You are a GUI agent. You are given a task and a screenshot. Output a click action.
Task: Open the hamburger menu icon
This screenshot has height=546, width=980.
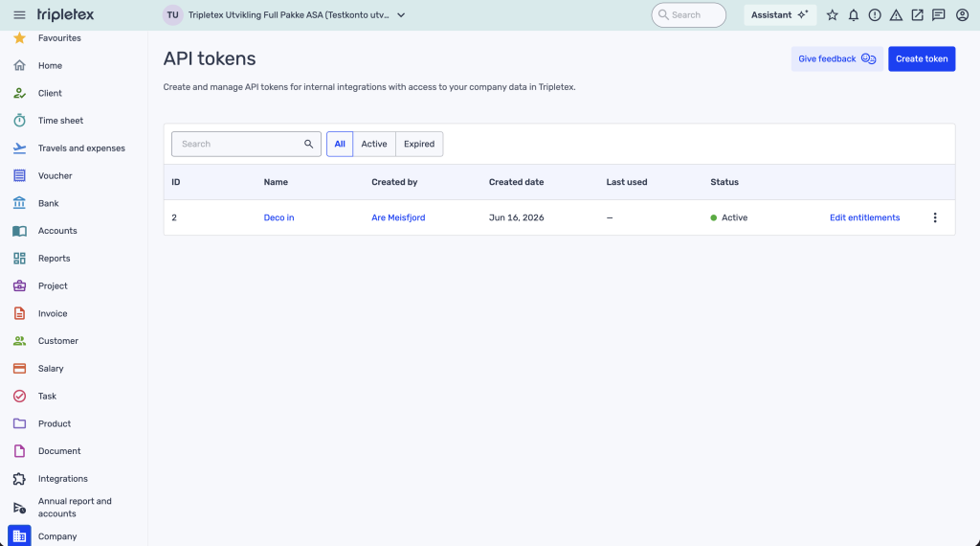tap(19, 15)
